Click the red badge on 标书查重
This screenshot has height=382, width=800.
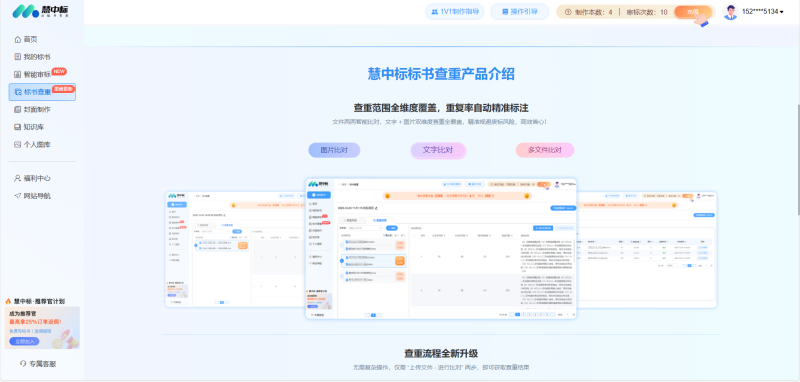[63, 89]
